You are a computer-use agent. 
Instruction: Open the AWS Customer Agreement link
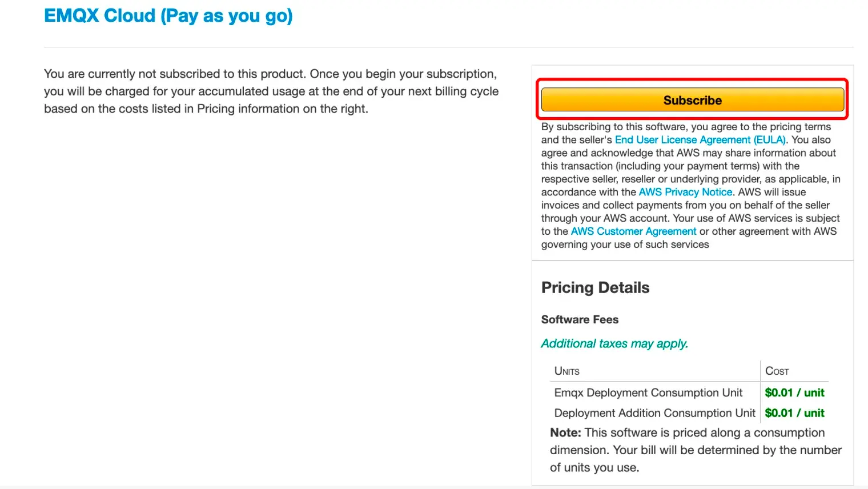(x=633, y=231)
